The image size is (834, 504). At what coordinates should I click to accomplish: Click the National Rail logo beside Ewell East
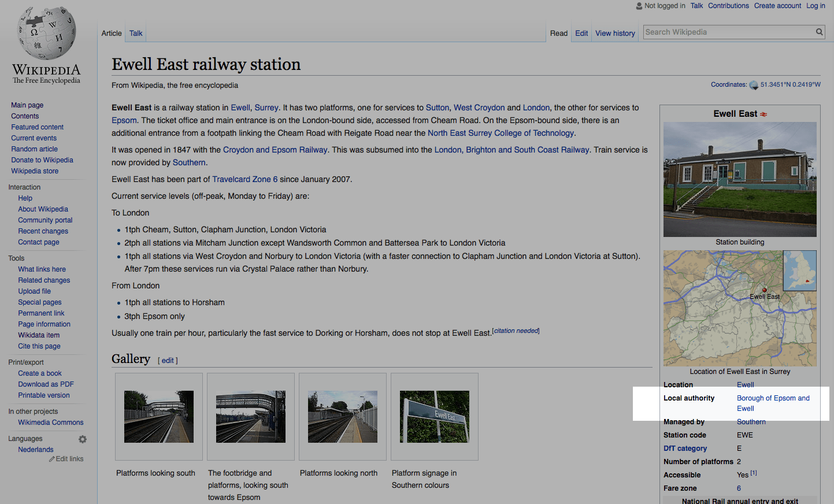pyautogui.click(x=763, y=114)
